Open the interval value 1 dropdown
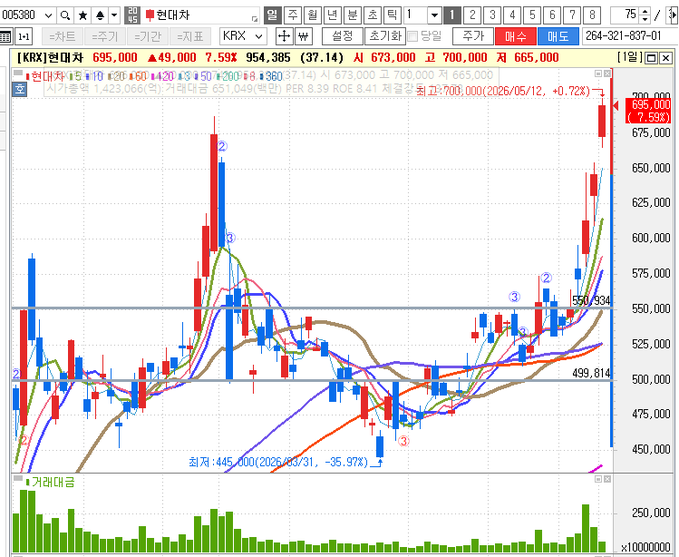679x557 pixels. click(434, 16)
